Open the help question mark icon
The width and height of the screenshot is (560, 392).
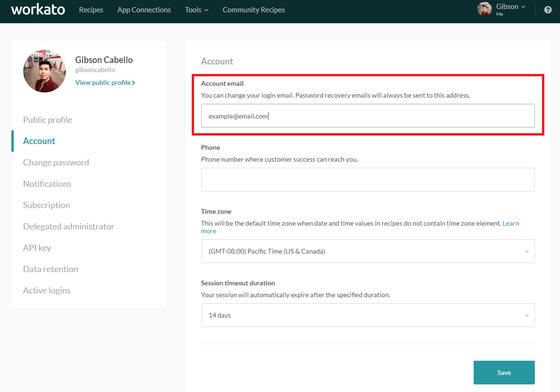(548, 10)
